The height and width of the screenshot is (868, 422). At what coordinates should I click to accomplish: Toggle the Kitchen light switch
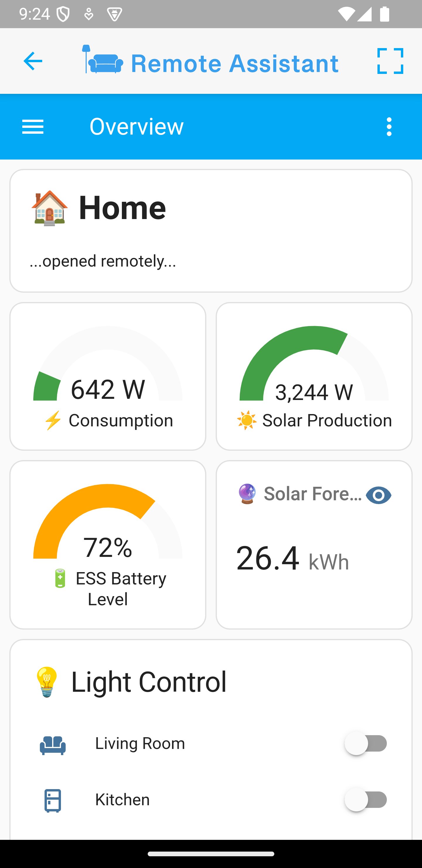366,800
